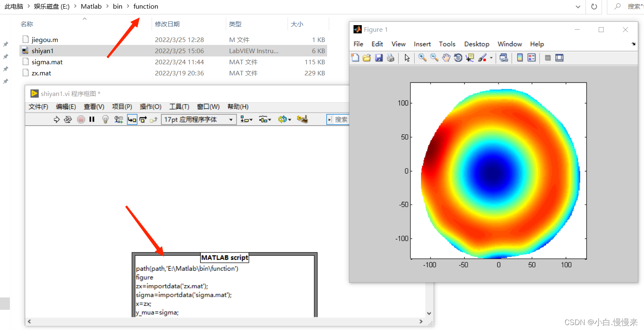The height and width of the screenshot is (330, 644).
Task: Select the Pan hand tool
Action: pos(446,58)
